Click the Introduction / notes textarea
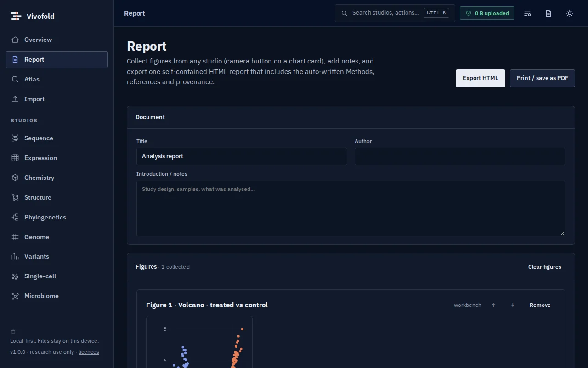The image size is (588, 368). (351, 208)
